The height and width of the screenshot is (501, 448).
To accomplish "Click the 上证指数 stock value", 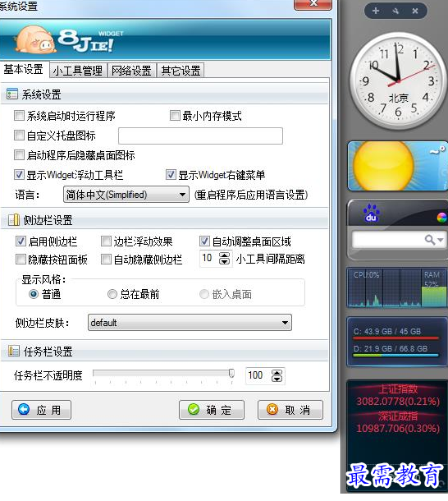I will 398,401.
